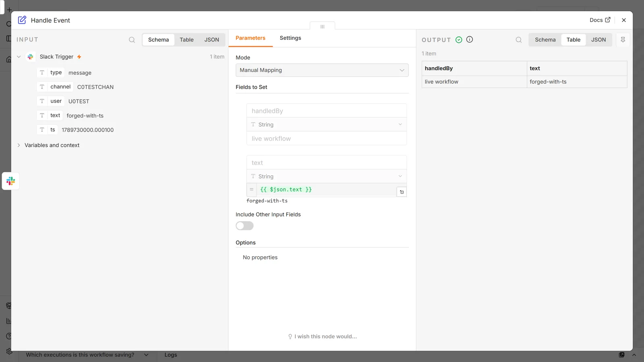The image size is (644, 362).
Task: Click the output info circle icon
Action: click(x=469, y=39)
